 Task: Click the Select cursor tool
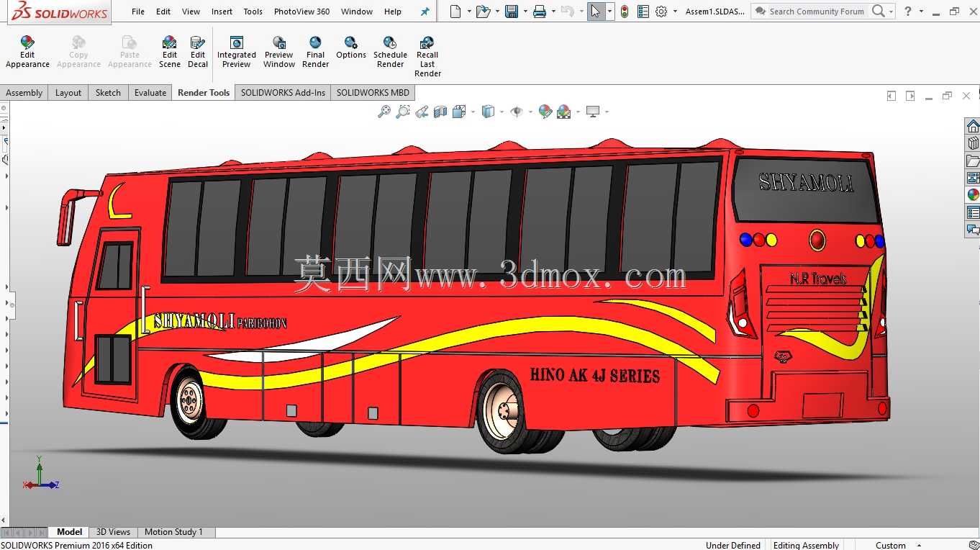point(596,12)
